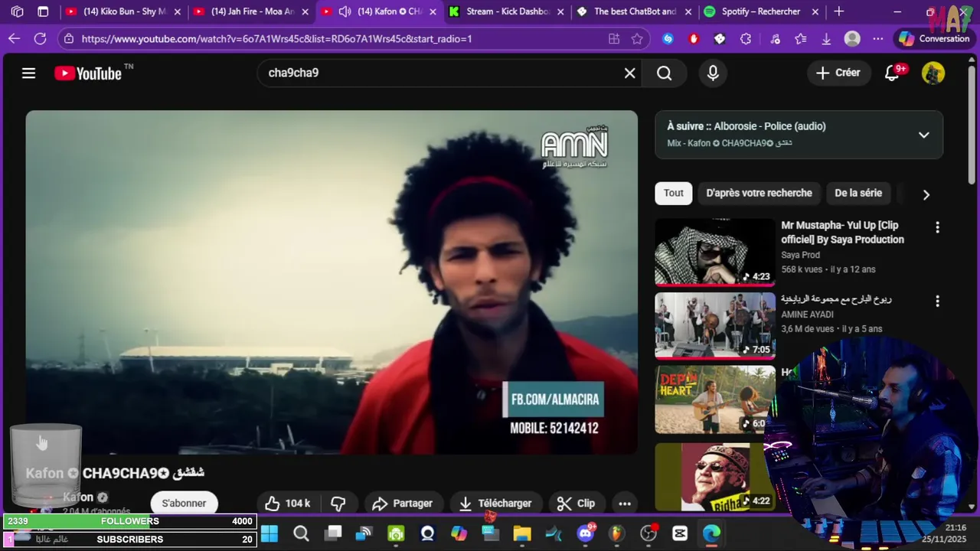Screen dimensions: 980x551
Task: Start voice search with microphone icon
Action: 713,73
